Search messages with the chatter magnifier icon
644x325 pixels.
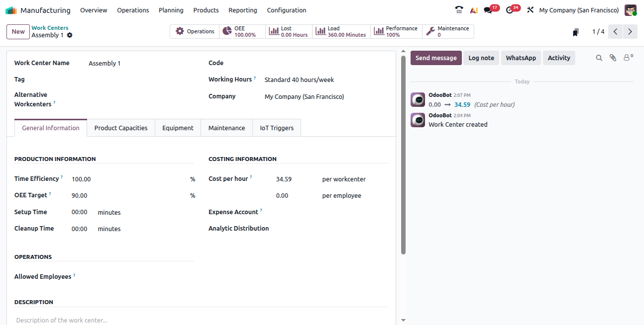[x=599, y=58]
